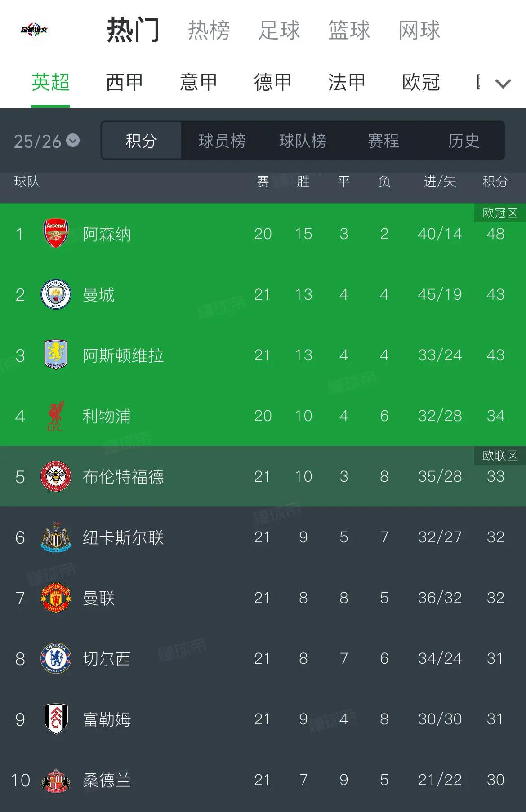Tap the Liverpool LFC logo
This screenshot has width=526, height=812.
click(56, 416)
